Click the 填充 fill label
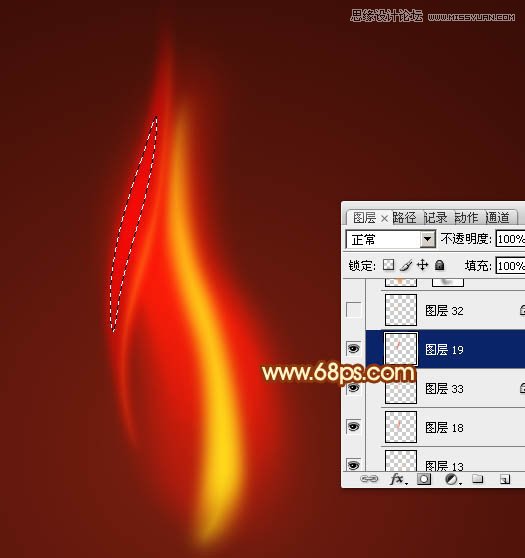 [x=478, y=266]
